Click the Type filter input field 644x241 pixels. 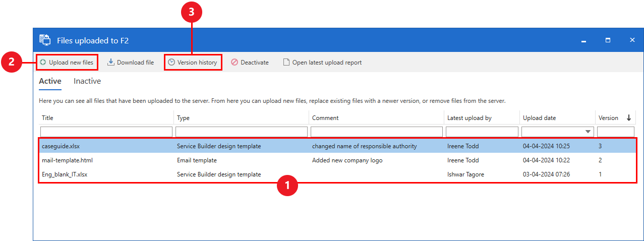click(x=242, y=132)
